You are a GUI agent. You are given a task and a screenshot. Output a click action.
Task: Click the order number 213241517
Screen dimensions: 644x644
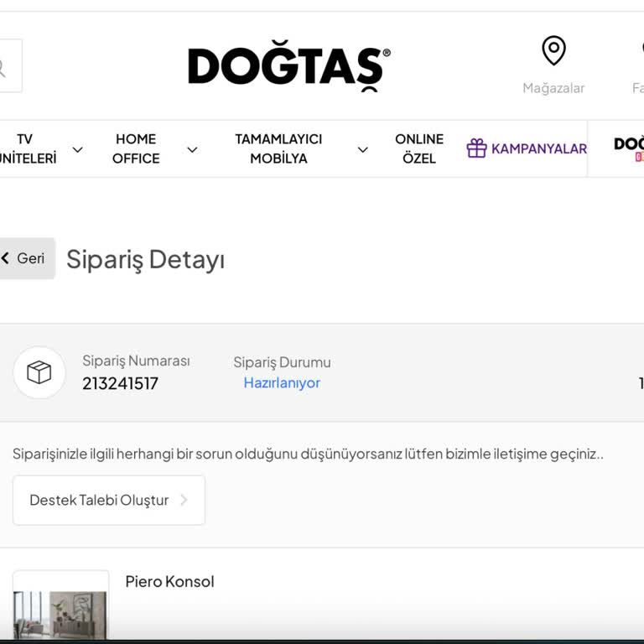[120, 383]
